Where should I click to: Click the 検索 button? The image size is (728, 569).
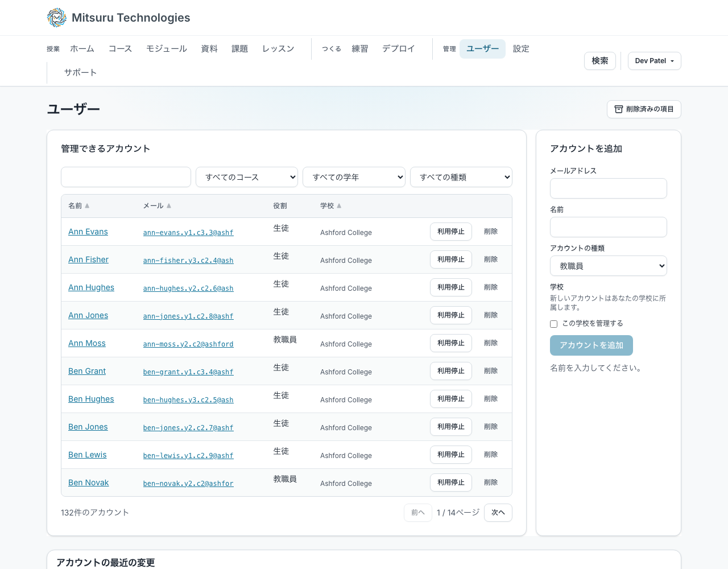click(x=600, y=61)
